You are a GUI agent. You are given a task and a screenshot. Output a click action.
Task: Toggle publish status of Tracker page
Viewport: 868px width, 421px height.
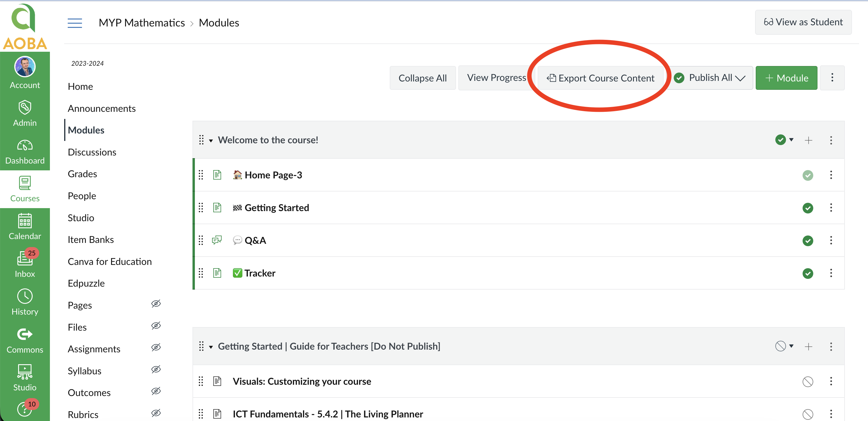(x=807, y=273)
